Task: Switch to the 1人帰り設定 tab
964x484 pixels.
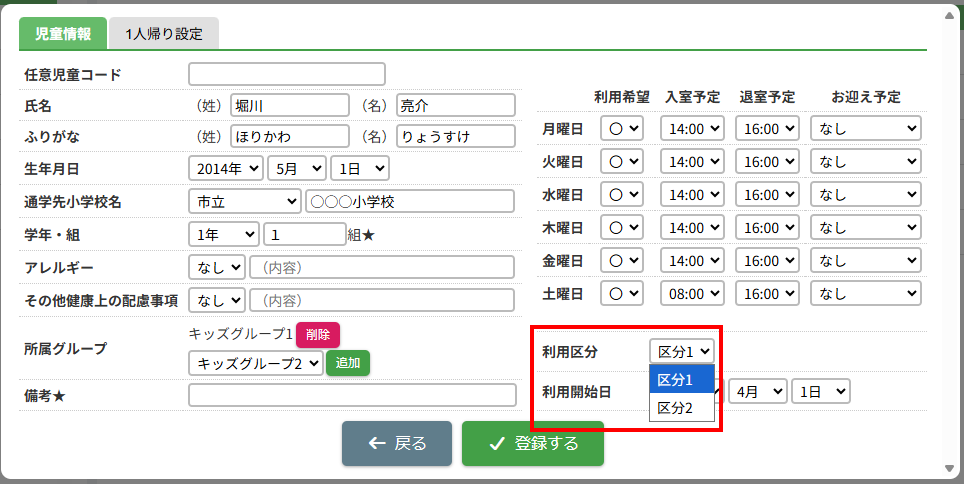Action: [164, 33]
